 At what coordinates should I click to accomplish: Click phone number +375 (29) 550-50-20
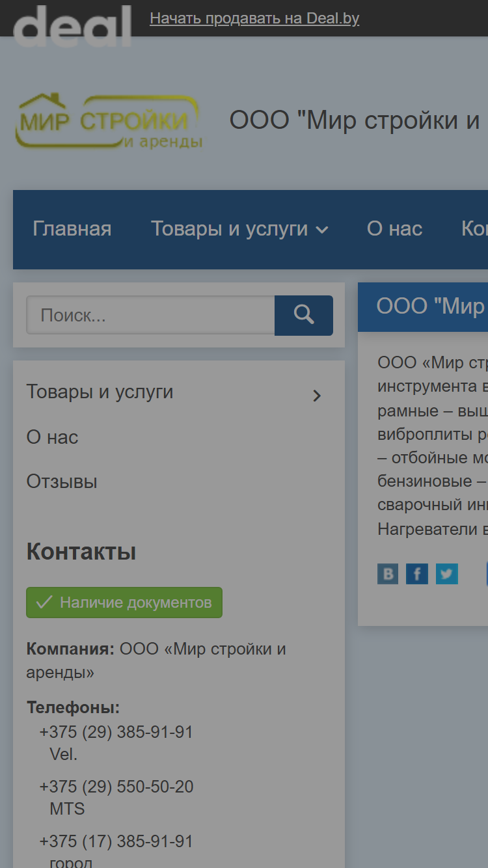click(116, 787)
